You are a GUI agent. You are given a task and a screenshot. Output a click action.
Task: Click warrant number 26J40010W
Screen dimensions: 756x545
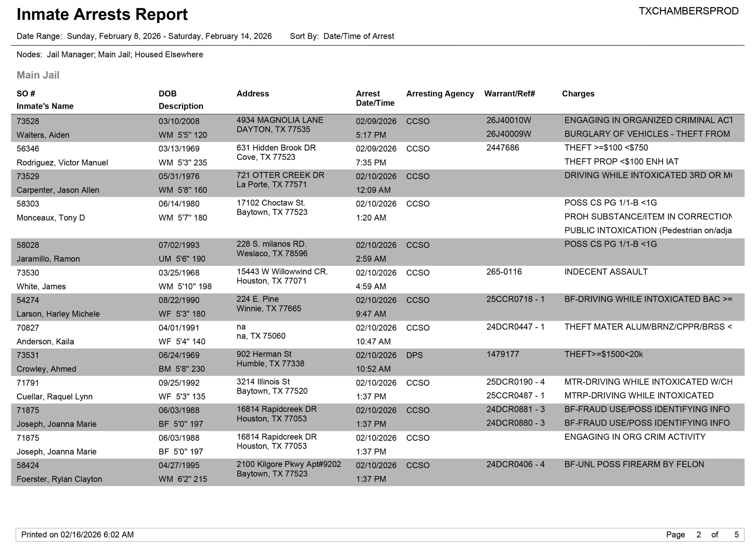[508, 120]
